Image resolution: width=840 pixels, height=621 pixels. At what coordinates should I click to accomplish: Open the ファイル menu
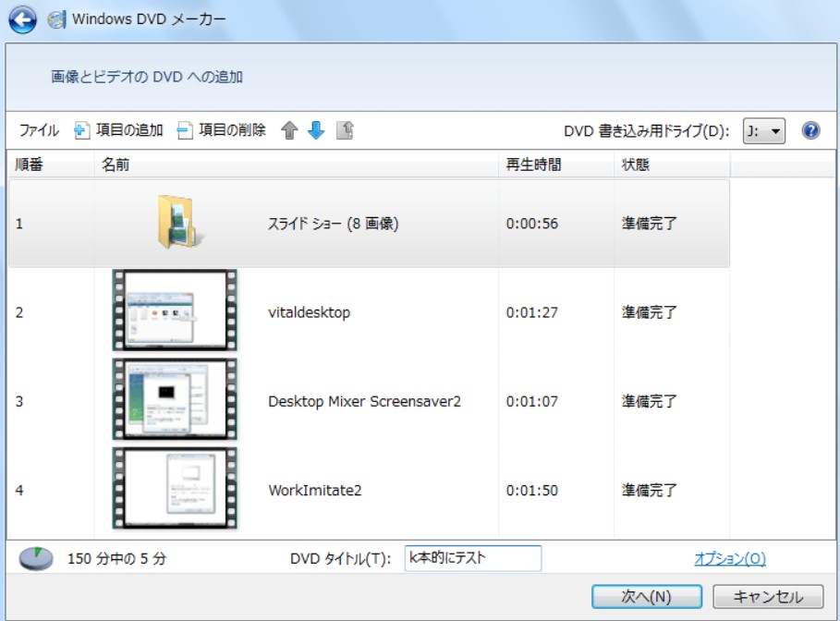point(39,130)
